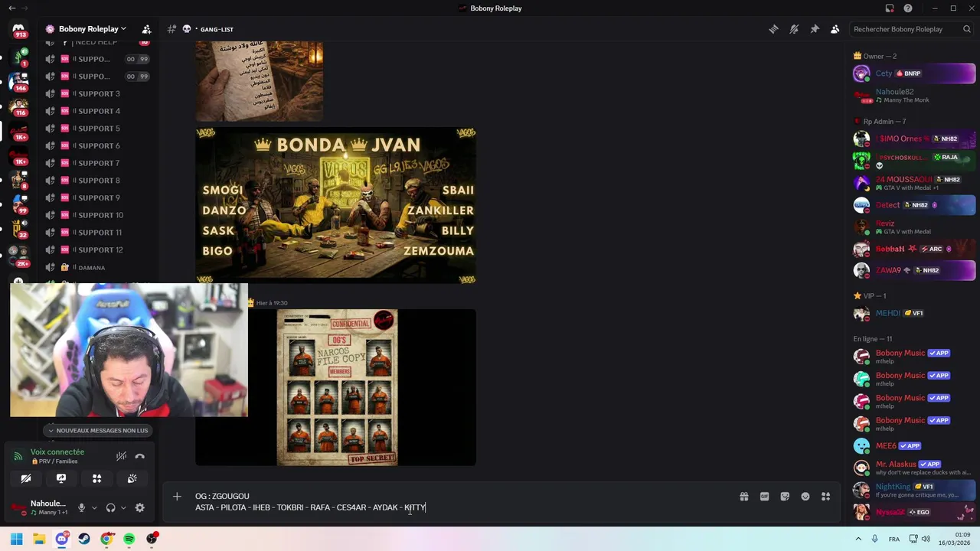Open the sticker picker in message box
Screen dimensions: 980x551
pos(785,497)
